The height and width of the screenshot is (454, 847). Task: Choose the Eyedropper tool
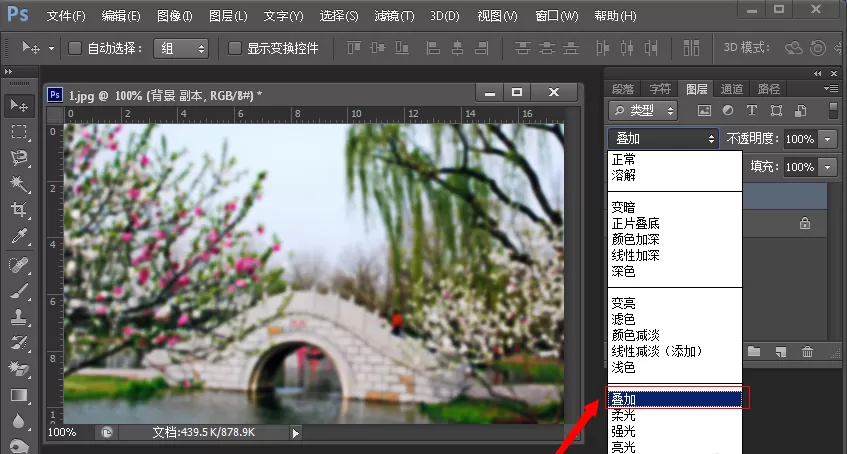[x=19, y=236]
